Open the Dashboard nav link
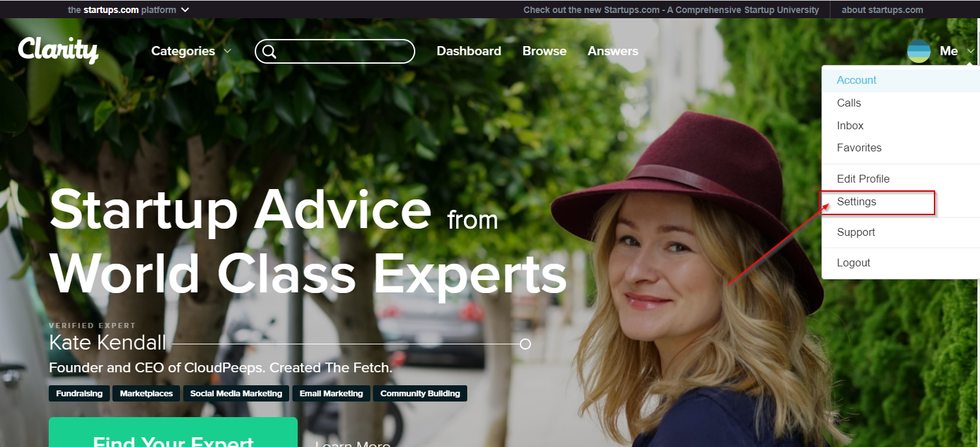 (469, 51)
